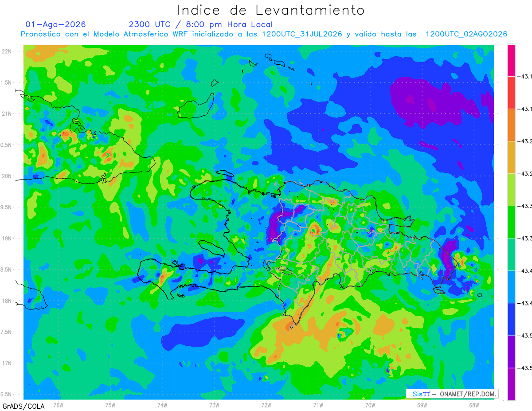Image resolution: width=532 pixels, height=411 pixels.
Task: Click latitude label '19N'
Action: (7, 239)
